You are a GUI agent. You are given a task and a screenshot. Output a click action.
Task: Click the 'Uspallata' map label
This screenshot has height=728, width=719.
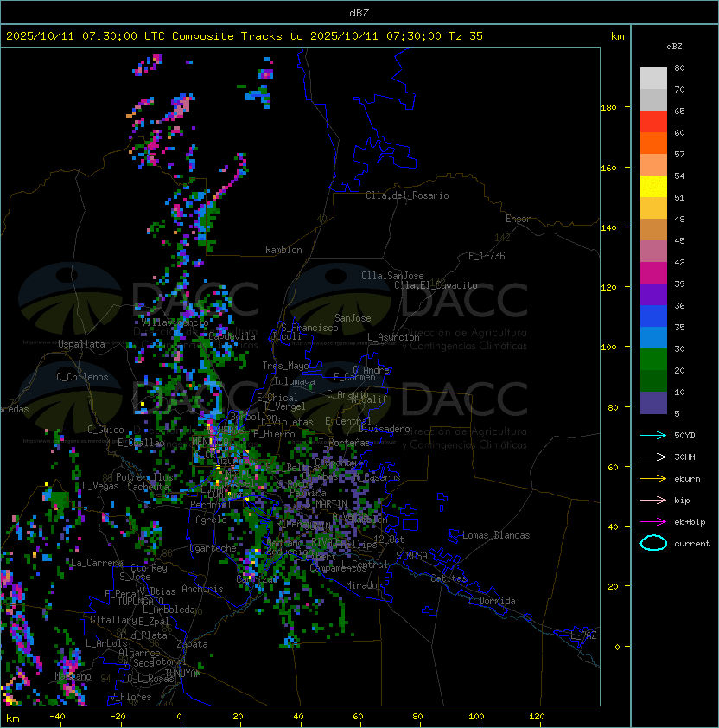pos(81,344)
